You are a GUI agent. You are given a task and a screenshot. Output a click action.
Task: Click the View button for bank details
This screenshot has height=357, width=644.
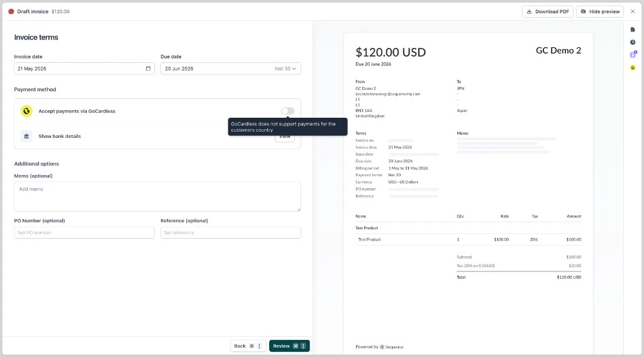pos(285,136)
